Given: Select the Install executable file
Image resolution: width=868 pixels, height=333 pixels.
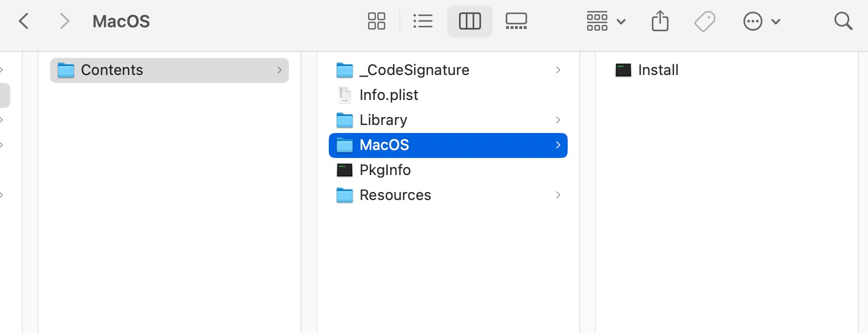Looking at the screenshot, I should point(658,70).
